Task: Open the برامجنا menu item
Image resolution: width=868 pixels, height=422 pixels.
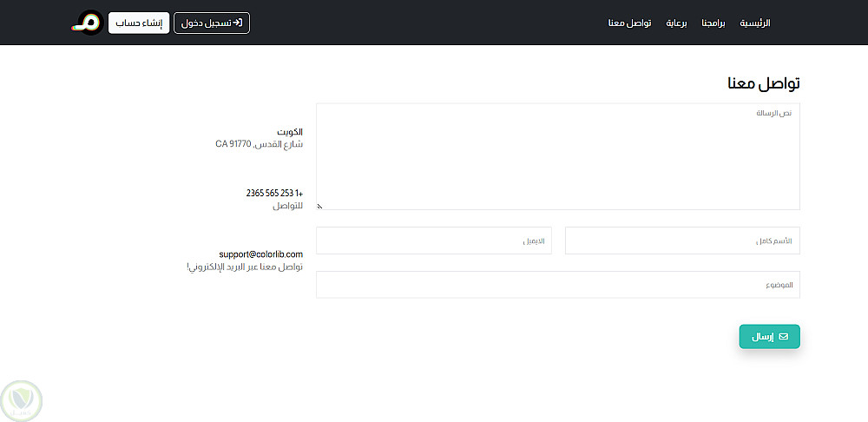Action: click(x=713, y=23)
